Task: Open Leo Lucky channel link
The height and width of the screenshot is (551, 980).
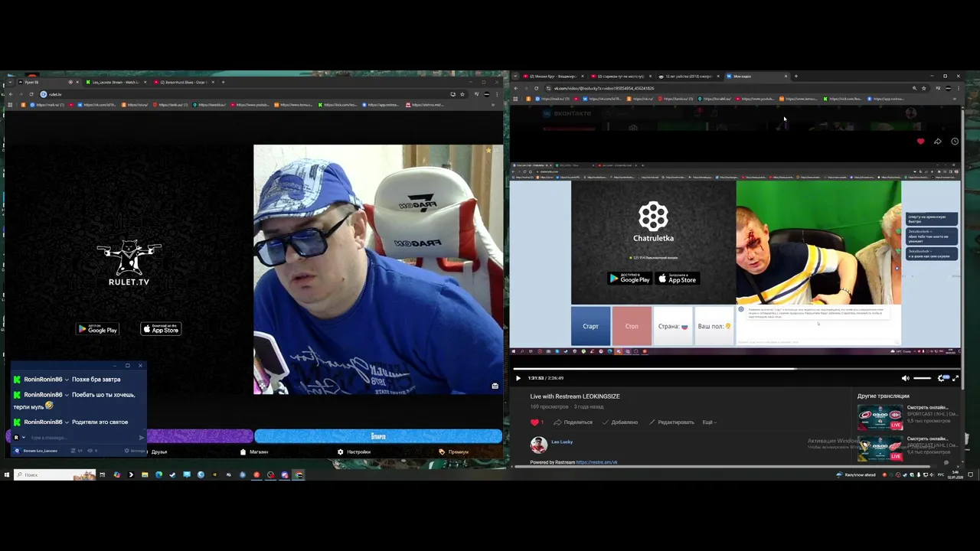Action: [562, 442]
